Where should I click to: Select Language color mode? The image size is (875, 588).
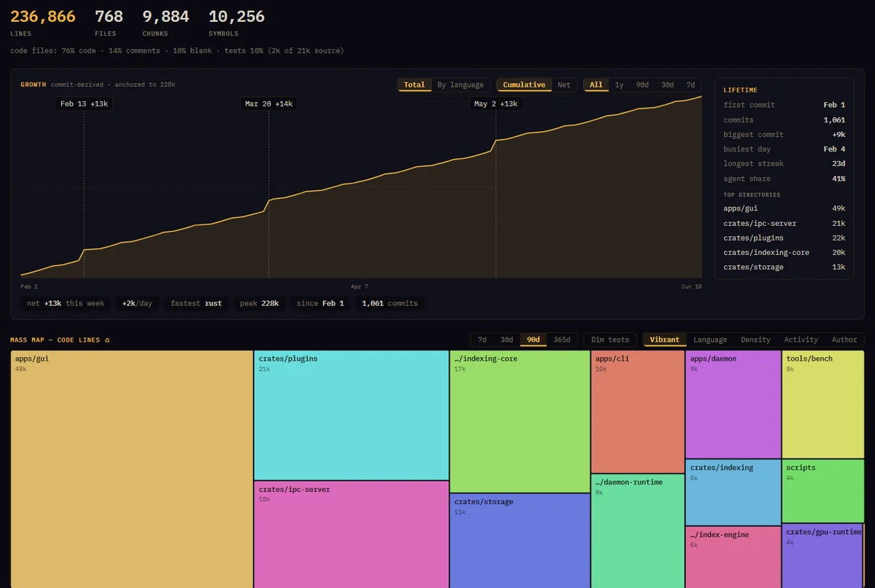pos(710,340)
